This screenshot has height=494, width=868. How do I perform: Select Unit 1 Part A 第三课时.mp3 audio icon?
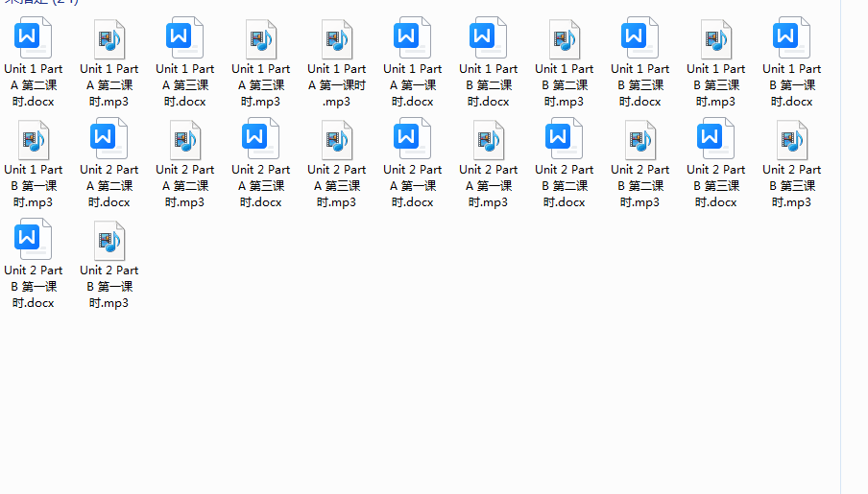[260, 39]
